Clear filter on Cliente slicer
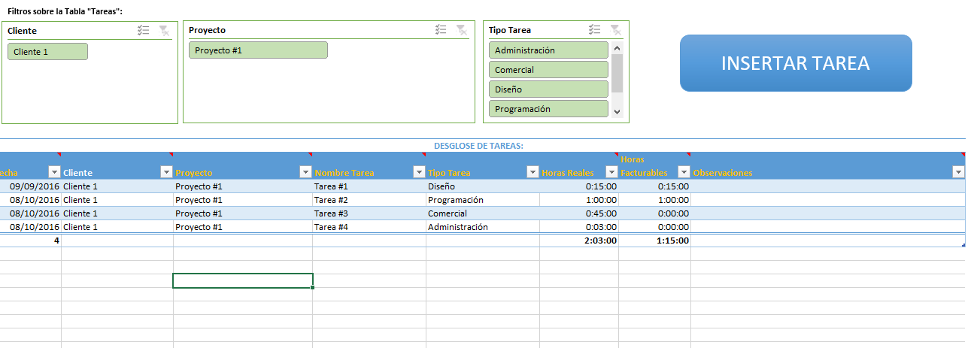Viewport: 980px width, 348px height. (x=164, y=31)
